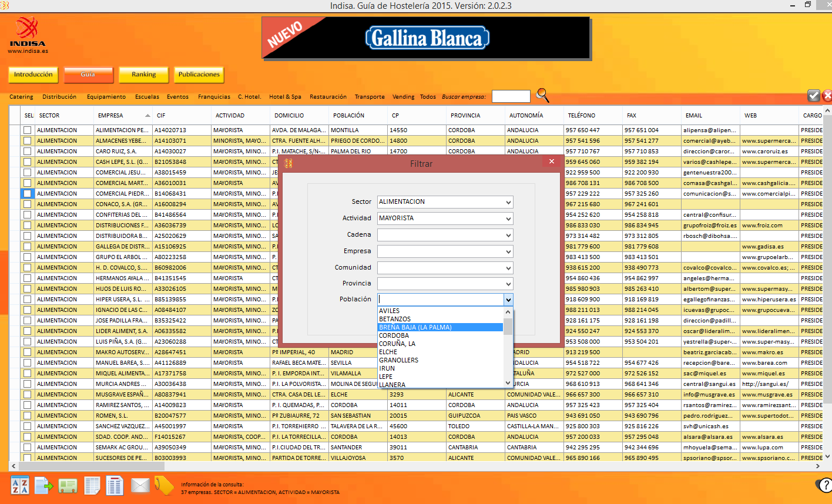Screen dimensions: 832x504
Task: Toggle checkbox for COMERCIAL PIEDR... row
Action: point(27,193)
